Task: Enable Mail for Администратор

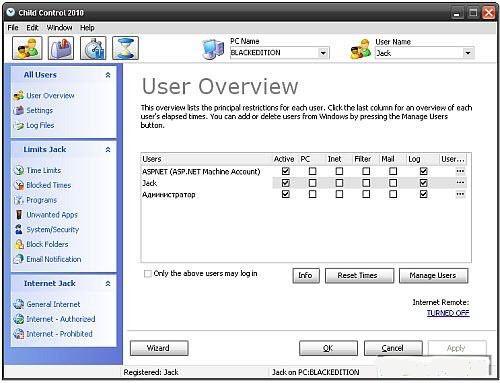Action: coord(393,194)
